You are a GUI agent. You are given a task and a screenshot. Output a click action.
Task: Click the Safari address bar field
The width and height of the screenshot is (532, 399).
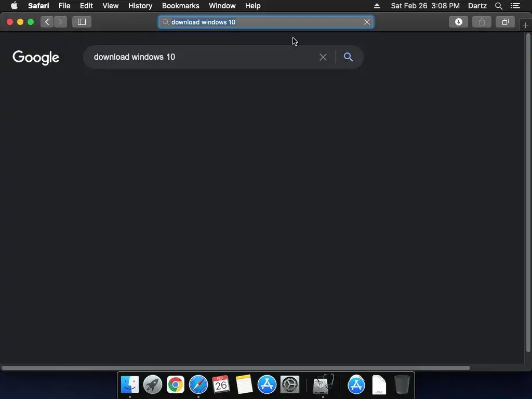pos(266,22)
